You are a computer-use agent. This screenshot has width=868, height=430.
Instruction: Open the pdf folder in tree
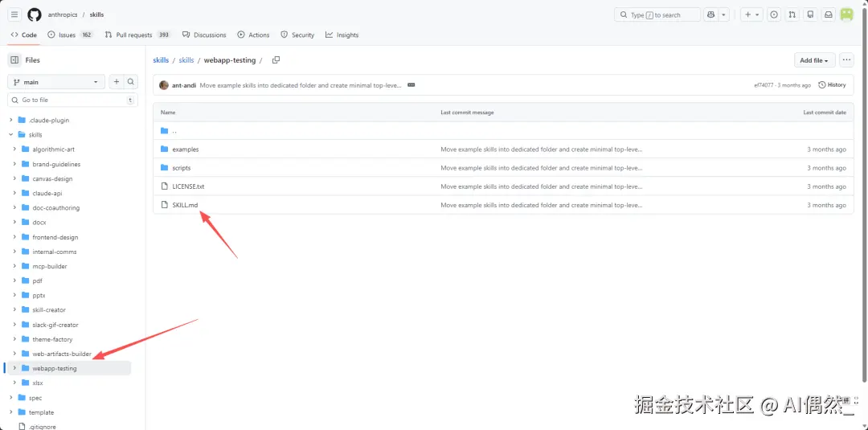coord(37,281)
